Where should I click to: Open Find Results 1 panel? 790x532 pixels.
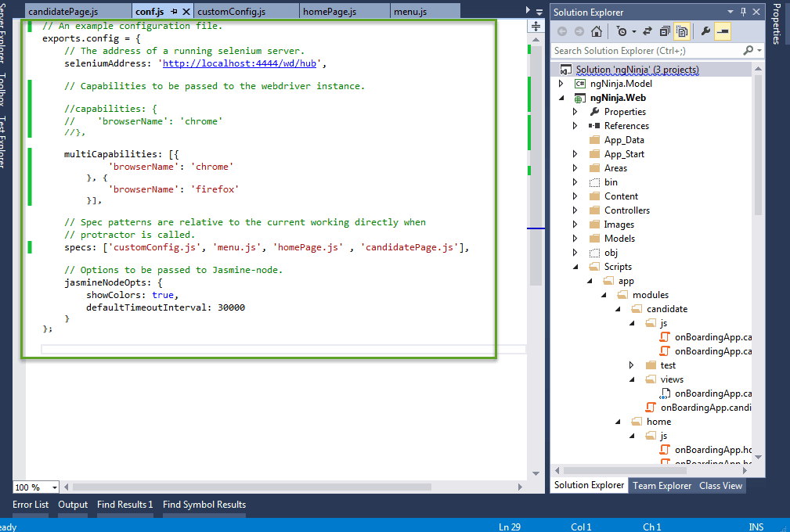tap(124, 505)
